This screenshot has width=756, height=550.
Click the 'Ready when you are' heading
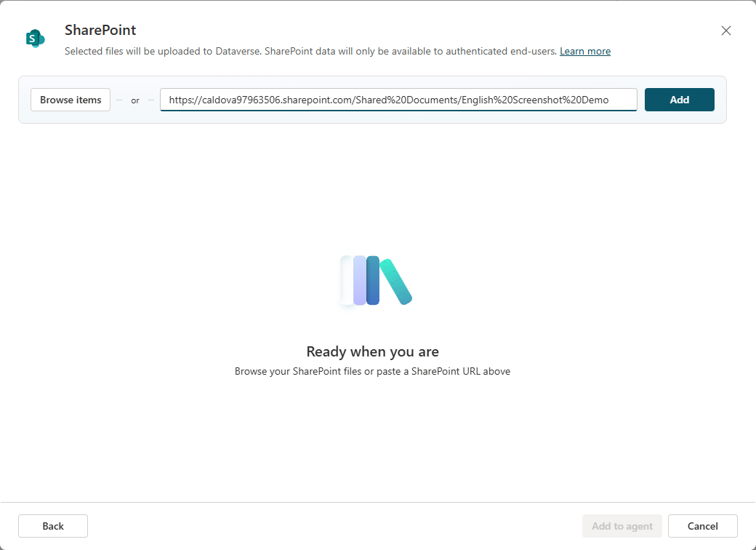coord(373,351)
